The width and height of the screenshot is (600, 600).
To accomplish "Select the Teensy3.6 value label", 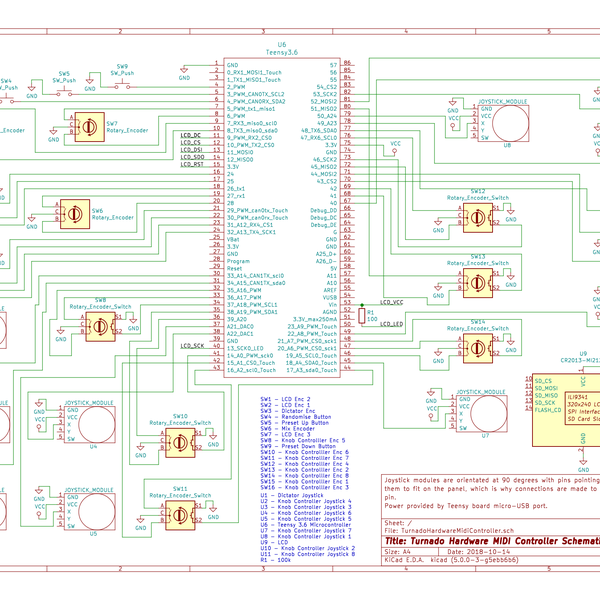I will click(x=282, y=52).
